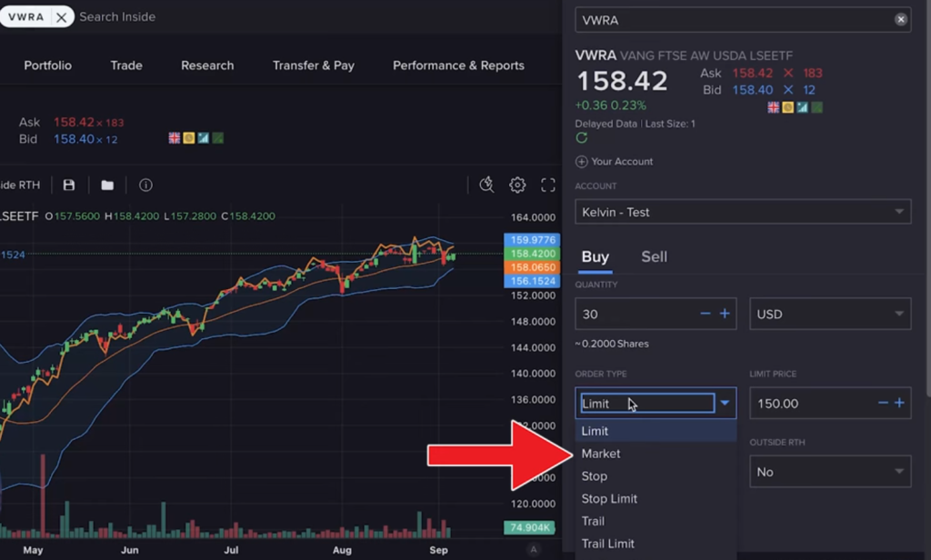Expand the chart to fullscreen
The width and height of the screenshot is (931, 560).
tap(548, 185)
